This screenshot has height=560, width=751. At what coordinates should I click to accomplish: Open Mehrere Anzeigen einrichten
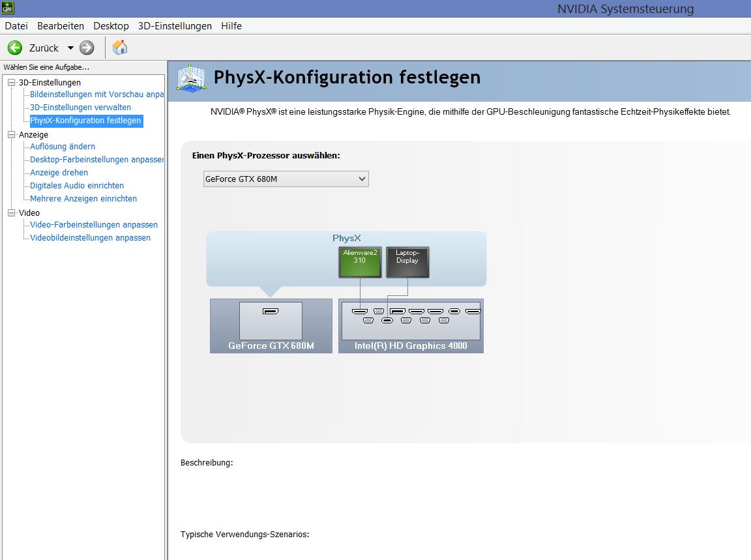(83, 198)
